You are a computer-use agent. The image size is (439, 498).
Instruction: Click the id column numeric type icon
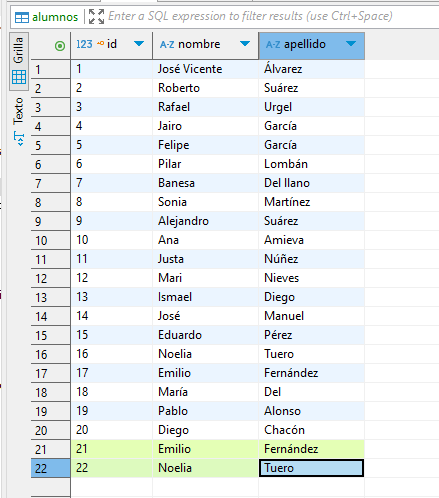[x=84, y=44]
